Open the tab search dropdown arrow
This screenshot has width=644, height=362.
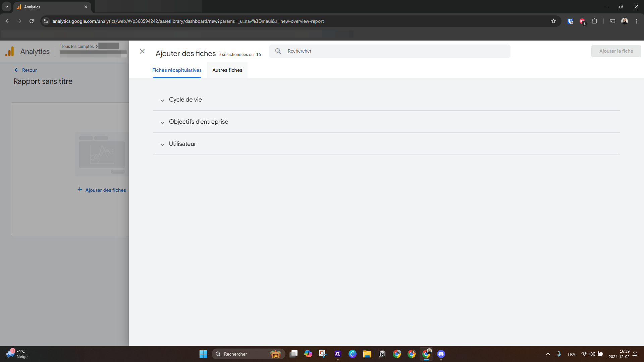6,7
